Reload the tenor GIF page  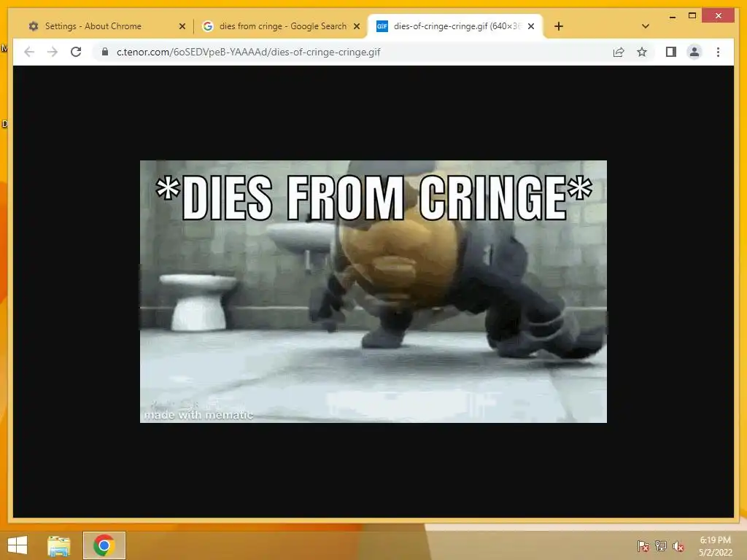tap(76, 52)
